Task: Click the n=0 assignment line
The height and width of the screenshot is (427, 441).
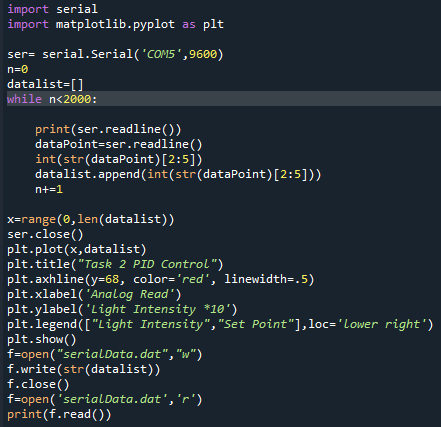Action: (18, 69)
